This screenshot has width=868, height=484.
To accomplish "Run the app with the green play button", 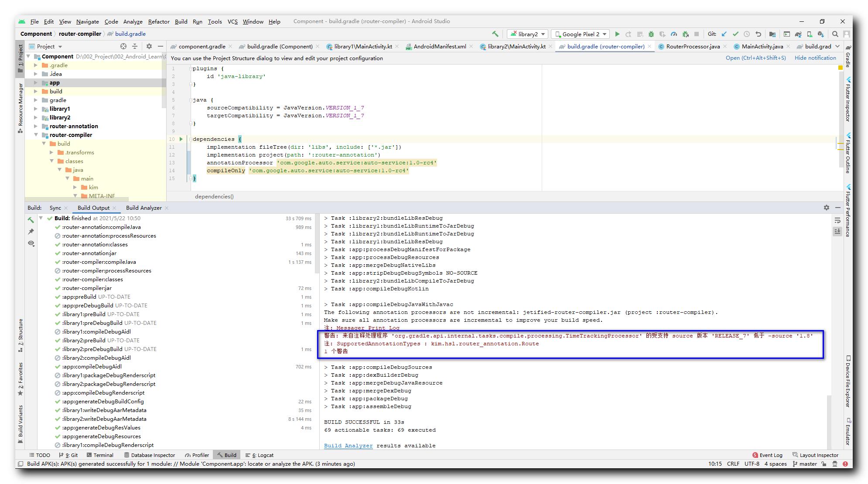I will pyautogui.click(x=617, y=34).
